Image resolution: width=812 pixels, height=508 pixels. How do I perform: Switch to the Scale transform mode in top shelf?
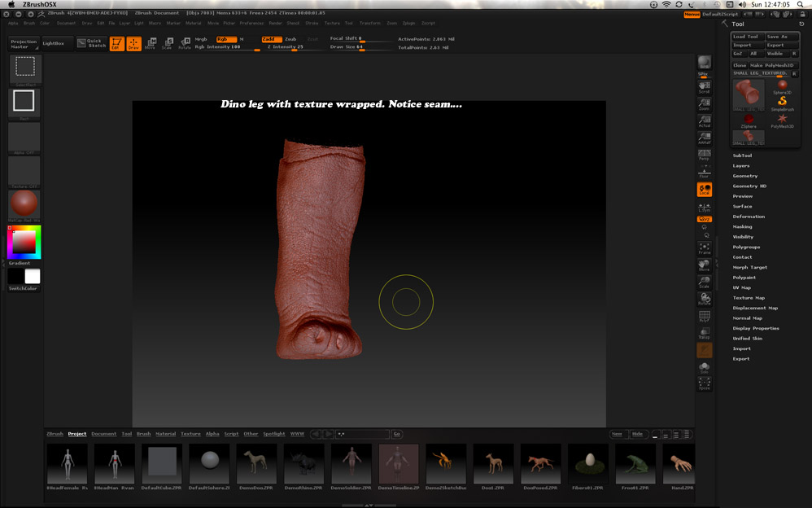[168, 43]
